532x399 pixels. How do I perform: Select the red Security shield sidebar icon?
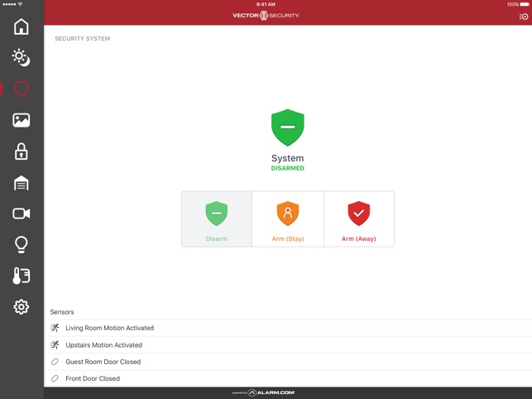point(22,89)
